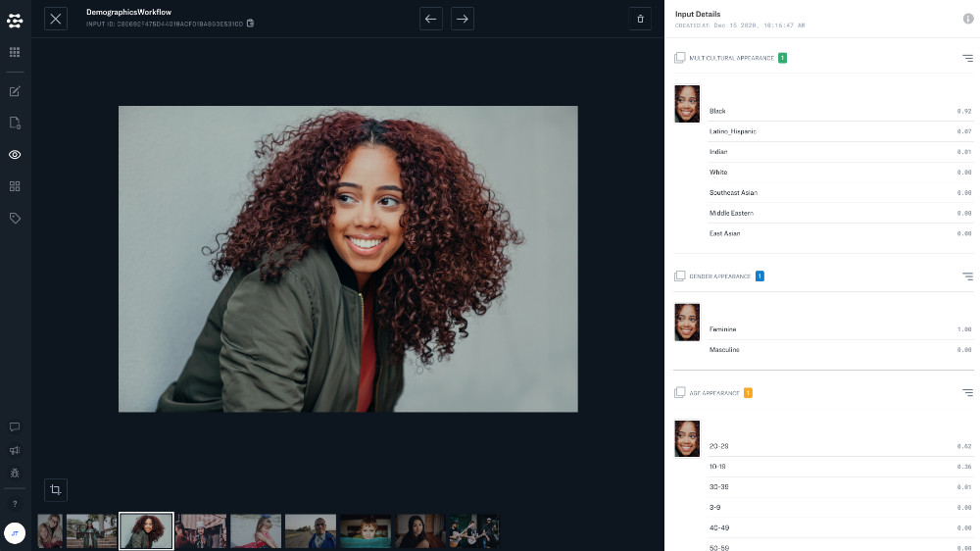Open thumbnail of band with guitars
The width and height of the screenshot is (980, 551).
[473, 531]
